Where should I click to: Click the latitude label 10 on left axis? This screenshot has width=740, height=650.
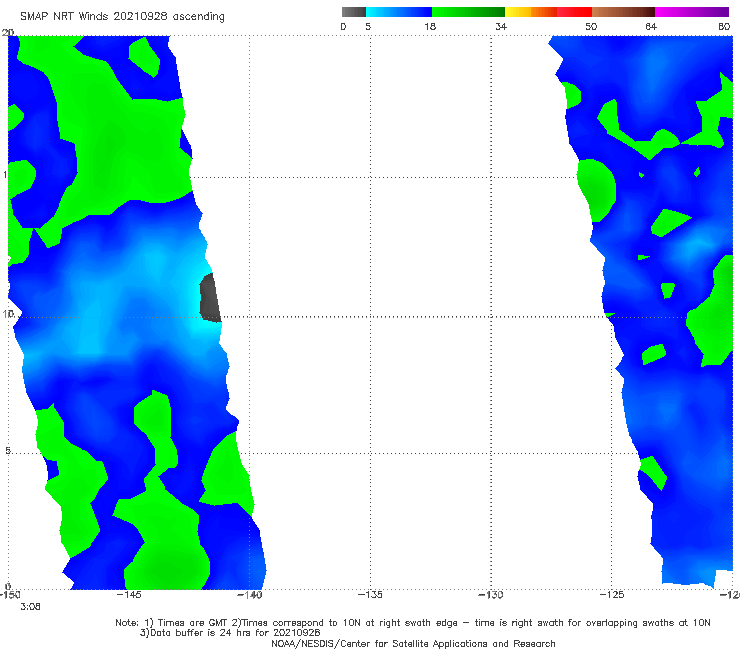coord(8,313)
